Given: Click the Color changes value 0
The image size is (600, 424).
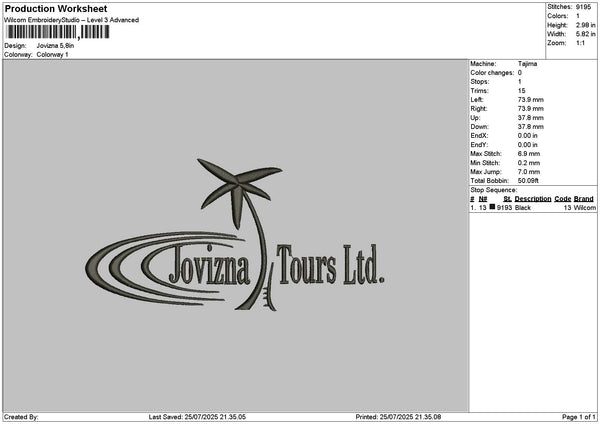Looking at the screenshot, I should coord(520,73).
